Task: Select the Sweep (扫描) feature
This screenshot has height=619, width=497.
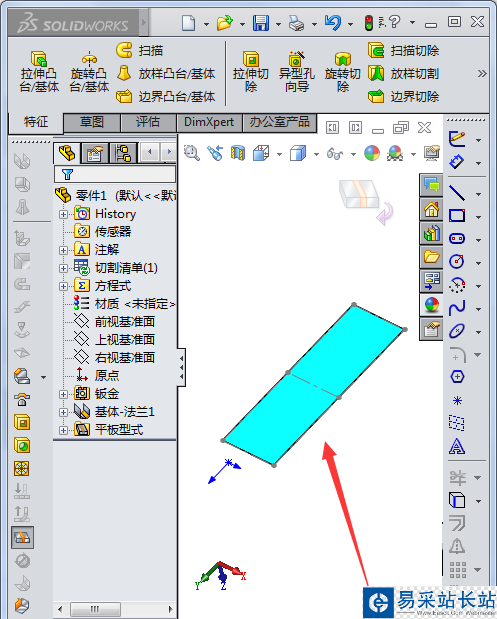Action: tap(140, 51)
